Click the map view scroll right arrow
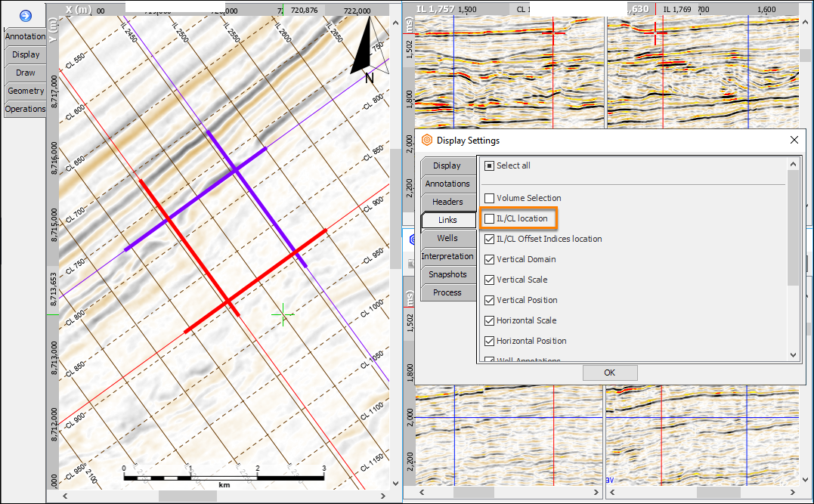814x504 pixels. click(383, 496)
